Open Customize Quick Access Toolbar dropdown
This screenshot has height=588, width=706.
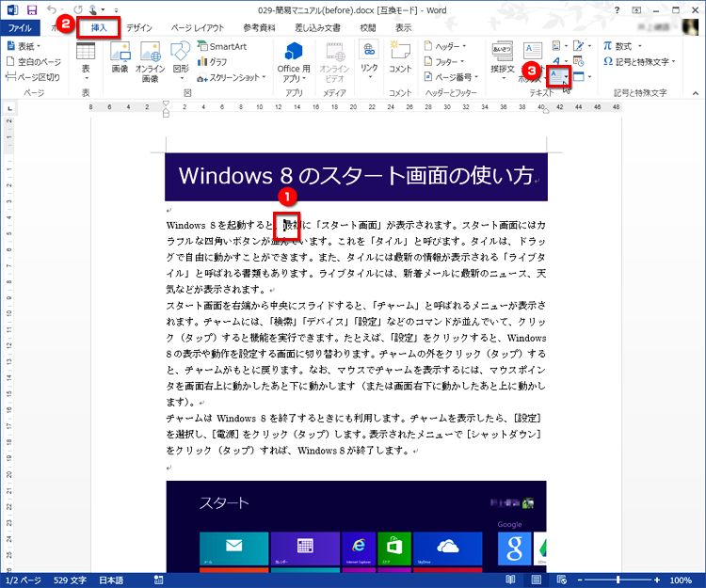(x=116, y=10)
